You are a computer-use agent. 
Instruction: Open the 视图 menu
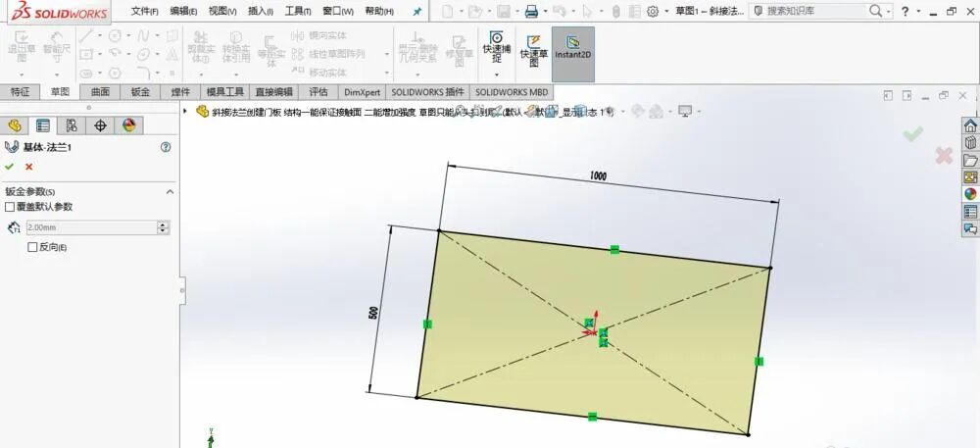point(222,11)
